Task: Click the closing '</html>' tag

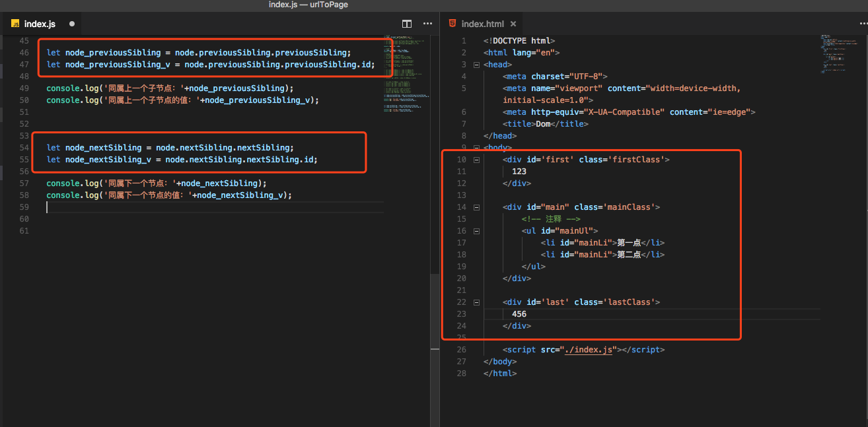Action: pos(500,374)
